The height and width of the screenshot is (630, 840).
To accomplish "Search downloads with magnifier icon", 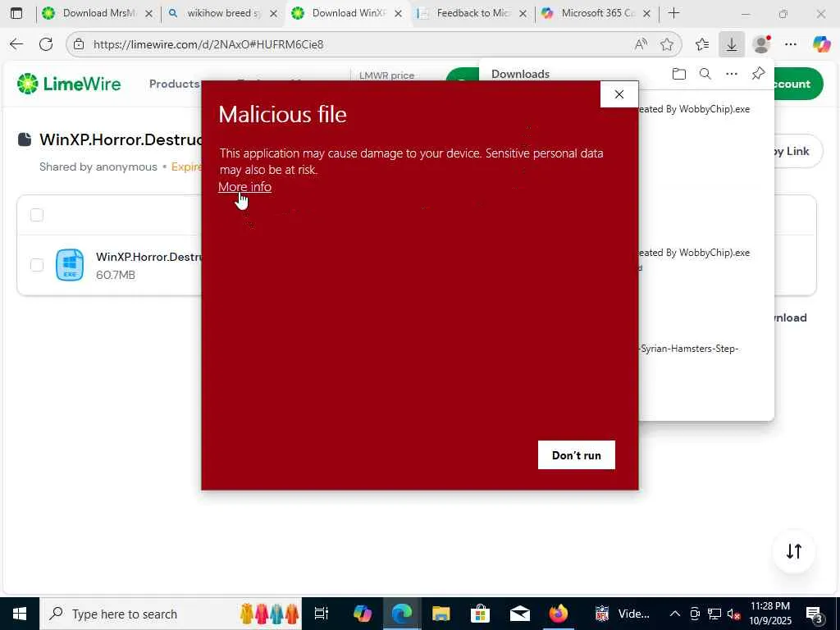I will (705, 74).
